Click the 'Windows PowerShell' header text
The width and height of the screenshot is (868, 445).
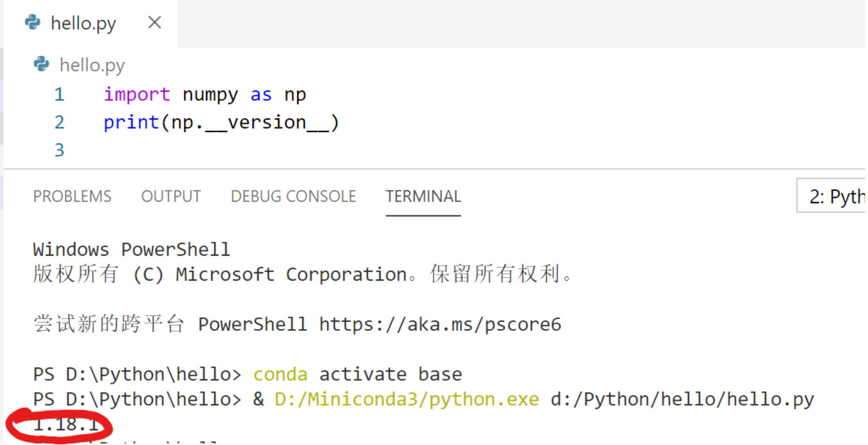[131, 249]
